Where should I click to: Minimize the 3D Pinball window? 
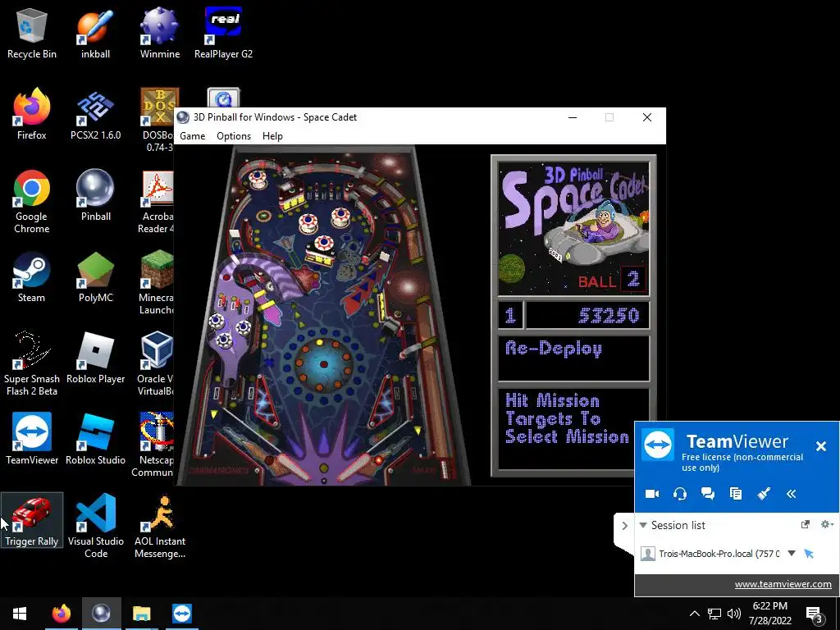point(572,117)
